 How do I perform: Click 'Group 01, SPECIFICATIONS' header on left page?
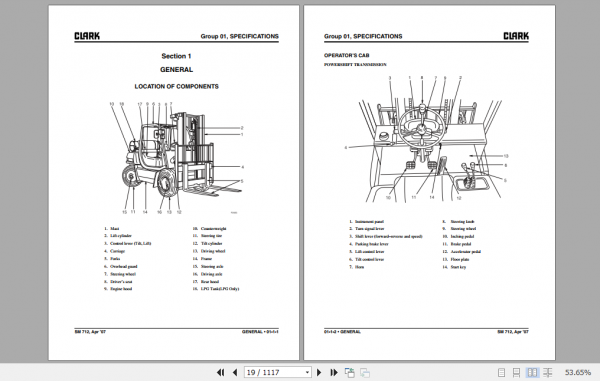click(x=240, y=36)
